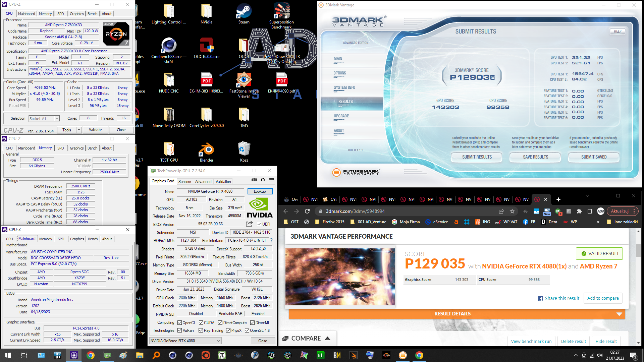Show hidden system tray icons
The height and width of the screenshot is (362, 644).
[576, 355]
